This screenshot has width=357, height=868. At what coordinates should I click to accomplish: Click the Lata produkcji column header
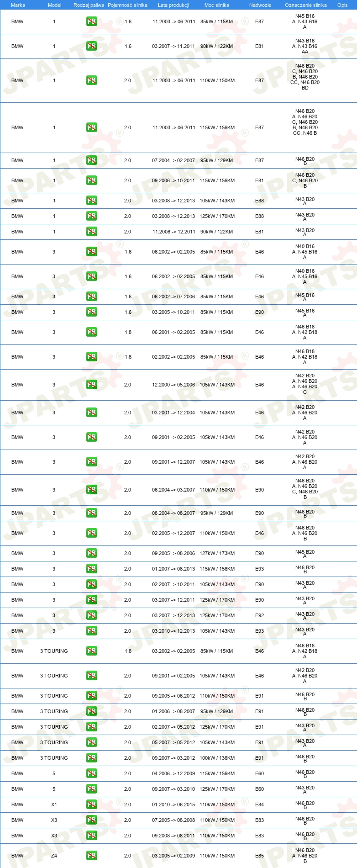[x=173, y=5]
